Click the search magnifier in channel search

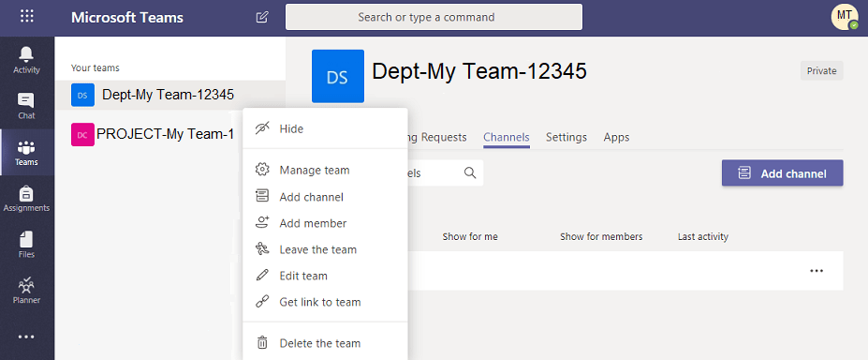click(470, 172)
